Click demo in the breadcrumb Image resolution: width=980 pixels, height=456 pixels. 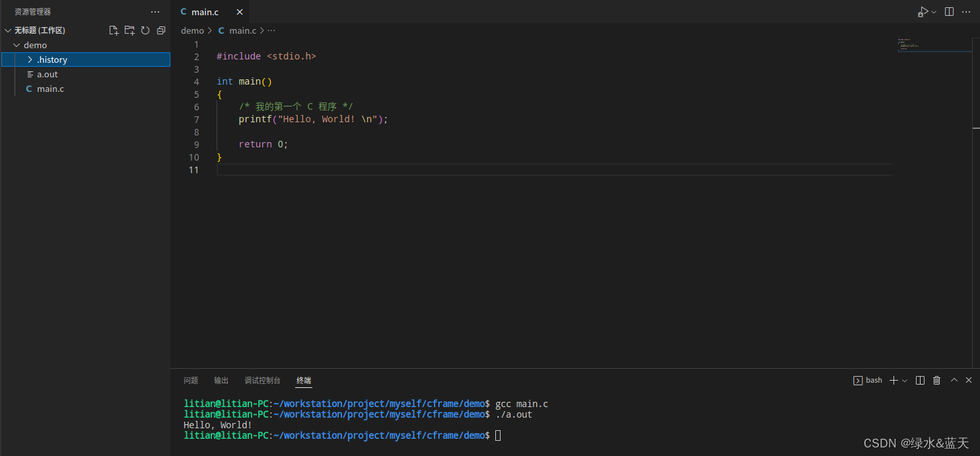tap(193, 30)
